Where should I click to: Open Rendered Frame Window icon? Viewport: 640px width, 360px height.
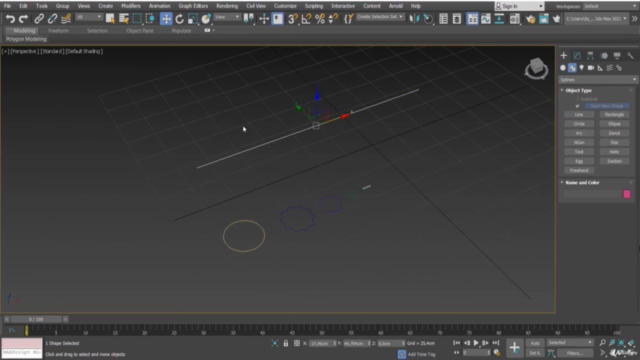544,19
